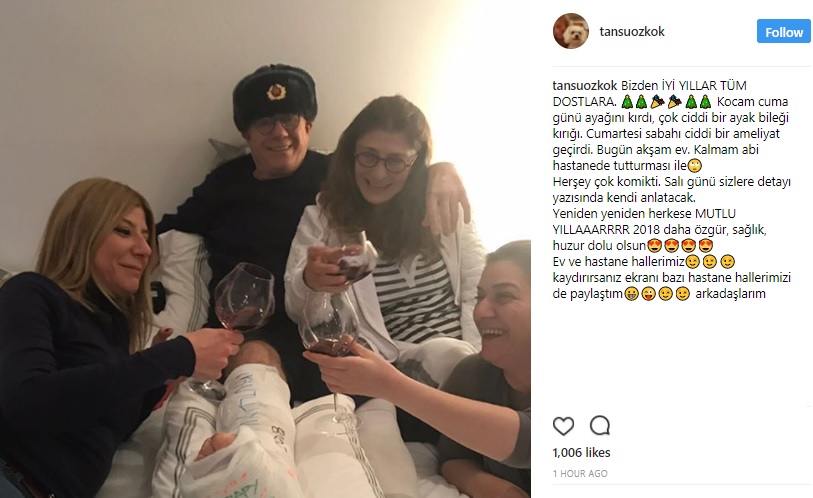Click the heart-eyes emojis after 'huzur dolu olsun'
813x498 pixels.
pyautogui.click(x=680, y=245)
